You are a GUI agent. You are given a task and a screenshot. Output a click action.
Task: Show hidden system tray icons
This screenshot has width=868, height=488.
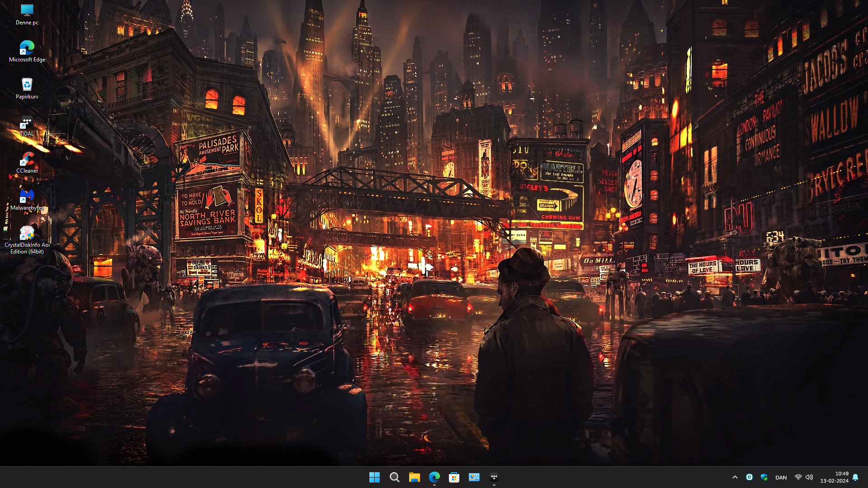click(735, 477)
